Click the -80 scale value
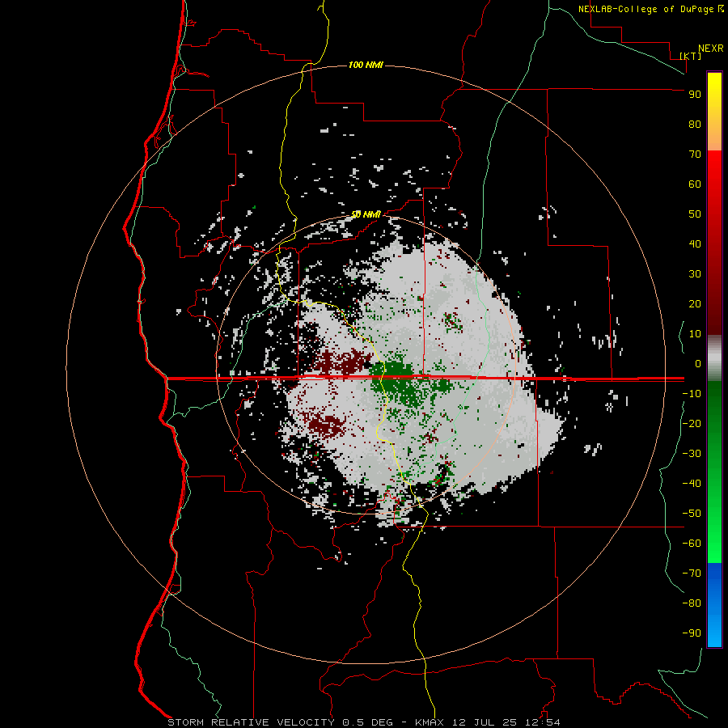This screenshot has width=728, height=728. click(692, 603)
